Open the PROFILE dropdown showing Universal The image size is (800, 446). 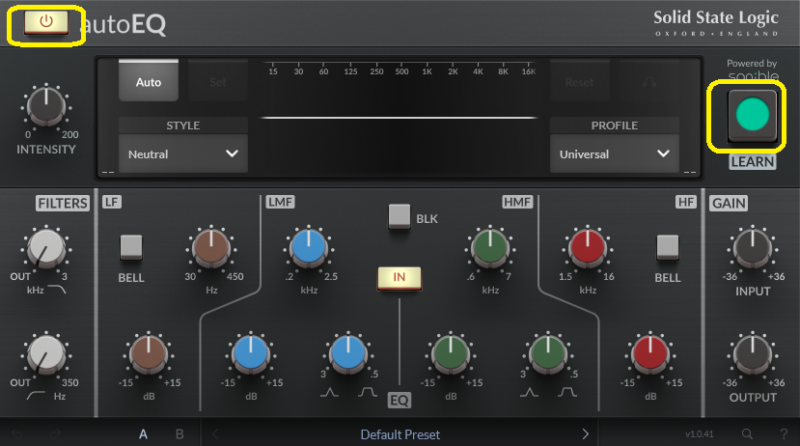tap(614, 154)
